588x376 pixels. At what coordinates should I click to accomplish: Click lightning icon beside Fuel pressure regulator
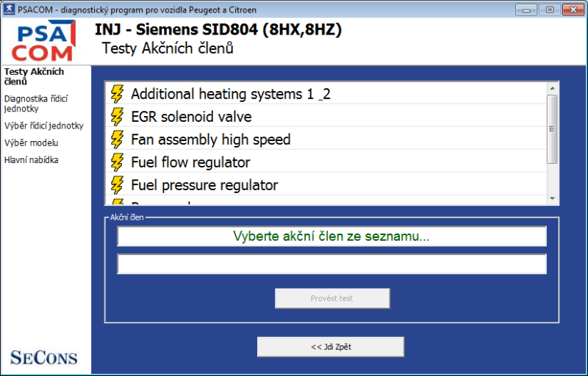pos(118,184)
